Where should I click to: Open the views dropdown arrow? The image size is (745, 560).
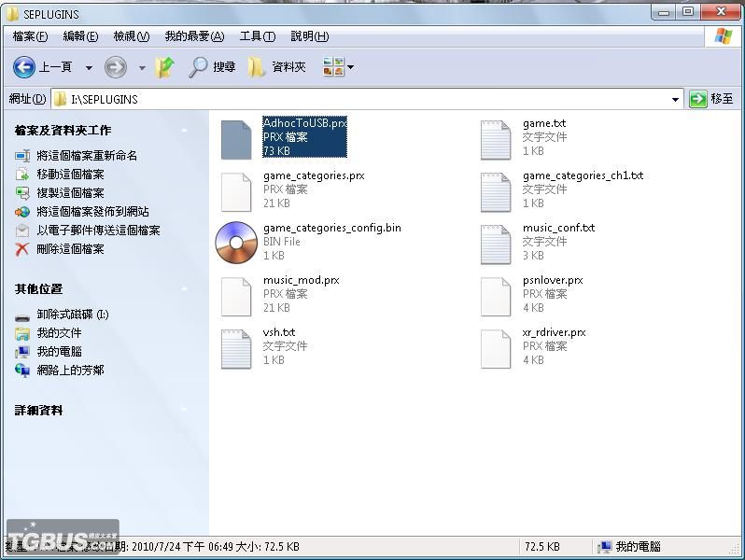point(351,67)
